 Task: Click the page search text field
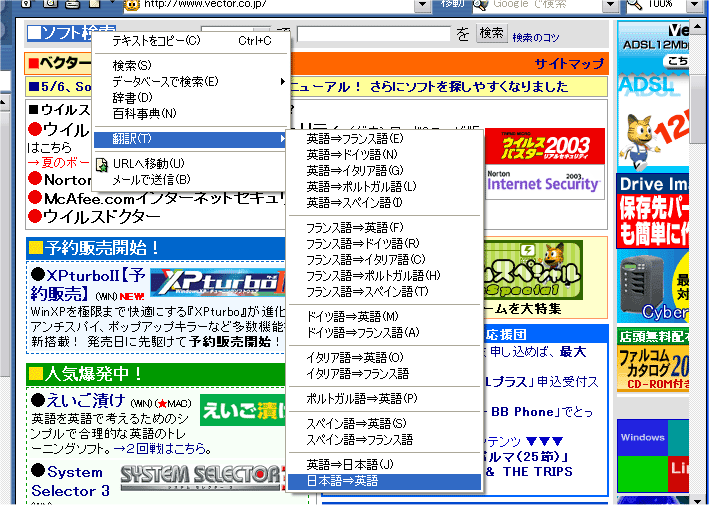pos(373,34)
